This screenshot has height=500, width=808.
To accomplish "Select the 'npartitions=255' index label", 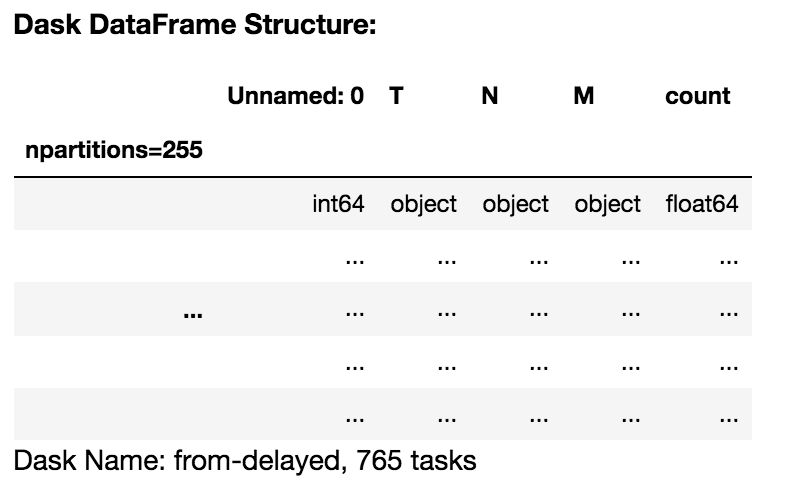I will (113, 151).
